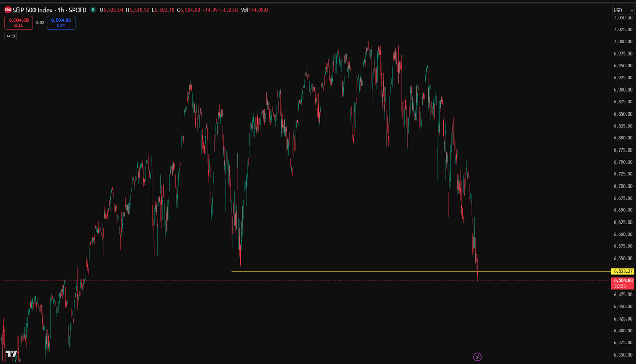Click the Open value O6,520.04
Image resolution: width=636 pixels, height=364 pixels.
coord(113,10)
